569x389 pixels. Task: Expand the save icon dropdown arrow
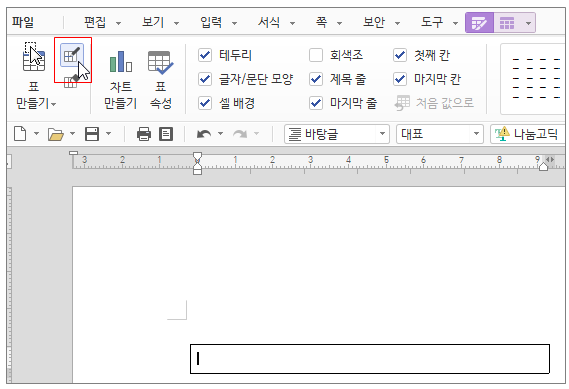(108, 134)
